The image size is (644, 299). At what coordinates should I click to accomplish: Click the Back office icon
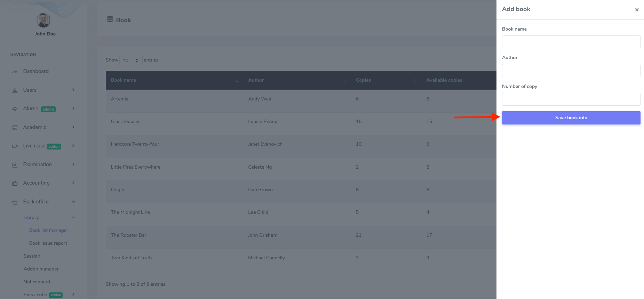(15, 202)
